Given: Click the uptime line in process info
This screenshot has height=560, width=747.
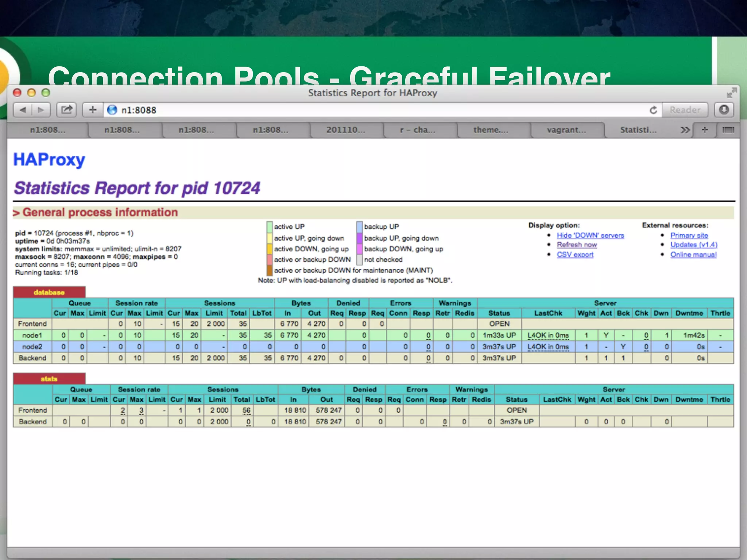Looking at the screenshot, I should pos(52,241).
